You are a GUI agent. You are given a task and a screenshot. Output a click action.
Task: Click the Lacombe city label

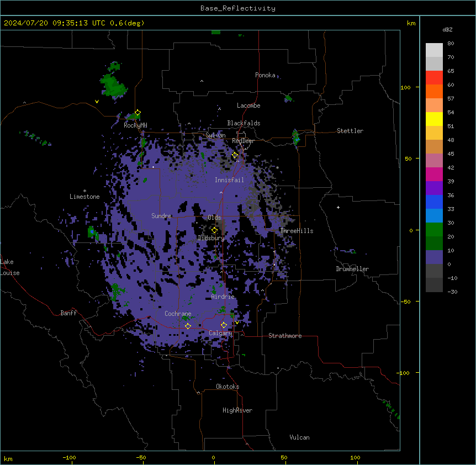[248, 105]
